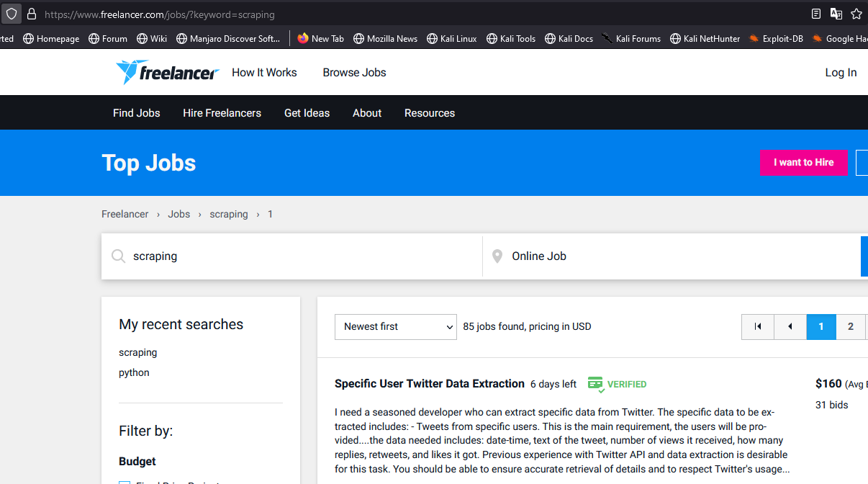Jump to first page with the skip-back icon
The height and width of the screenshot is (484, 868).
click(757, 327)
